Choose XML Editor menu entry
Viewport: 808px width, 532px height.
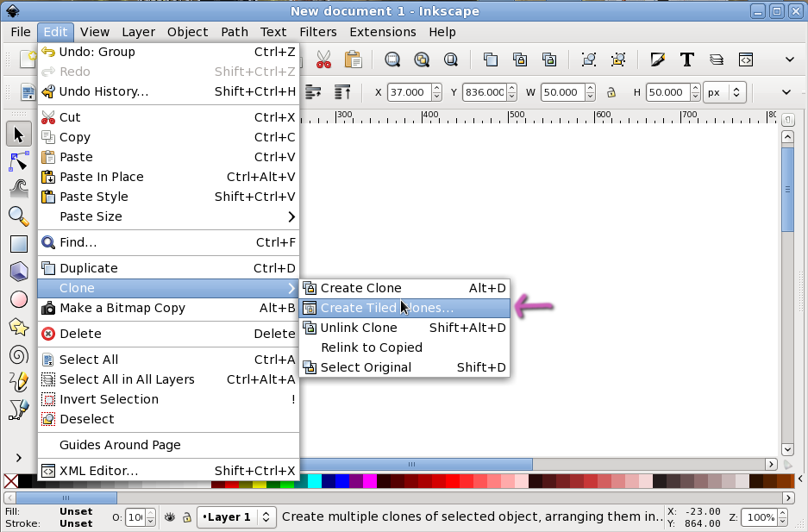click(168, 471)
